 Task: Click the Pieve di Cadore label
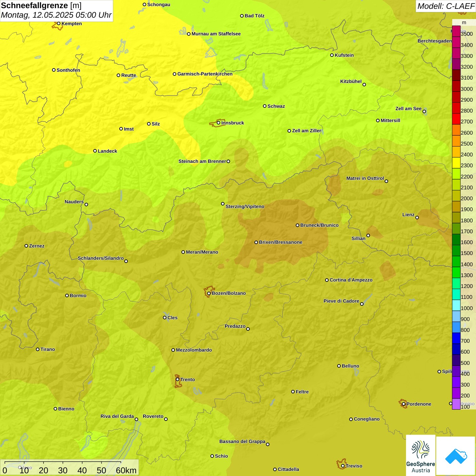(341, 301)
